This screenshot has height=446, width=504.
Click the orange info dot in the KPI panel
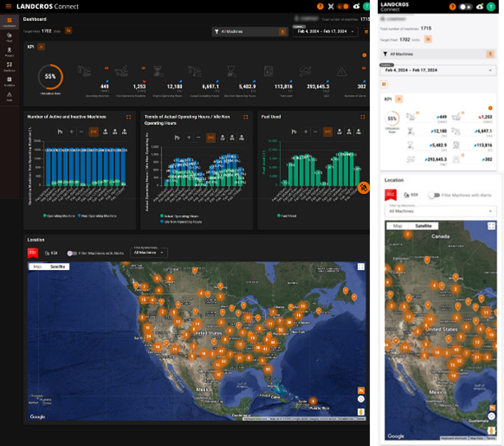coord(364,55)
